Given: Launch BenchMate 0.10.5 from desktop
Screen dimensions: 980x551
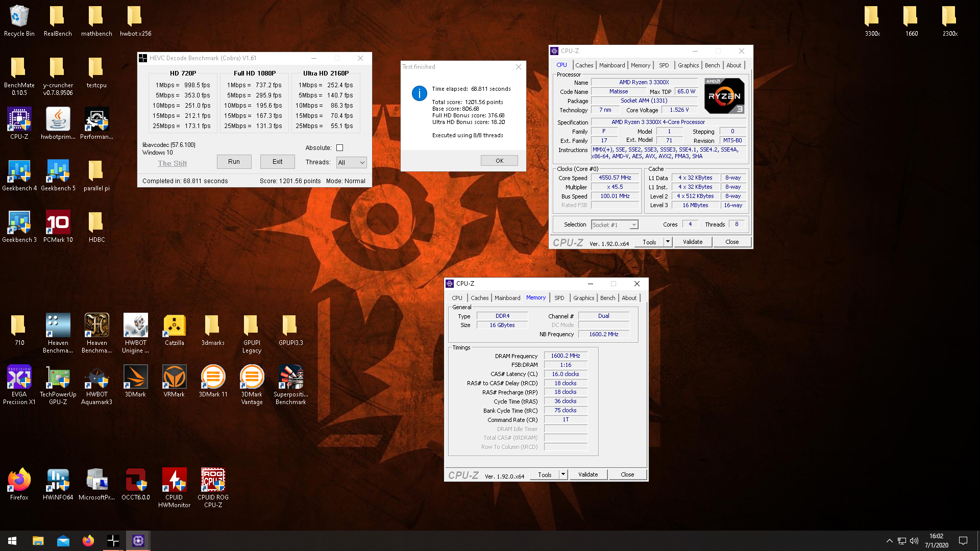Looking at the screenshot, I should [x=19, y=76].
